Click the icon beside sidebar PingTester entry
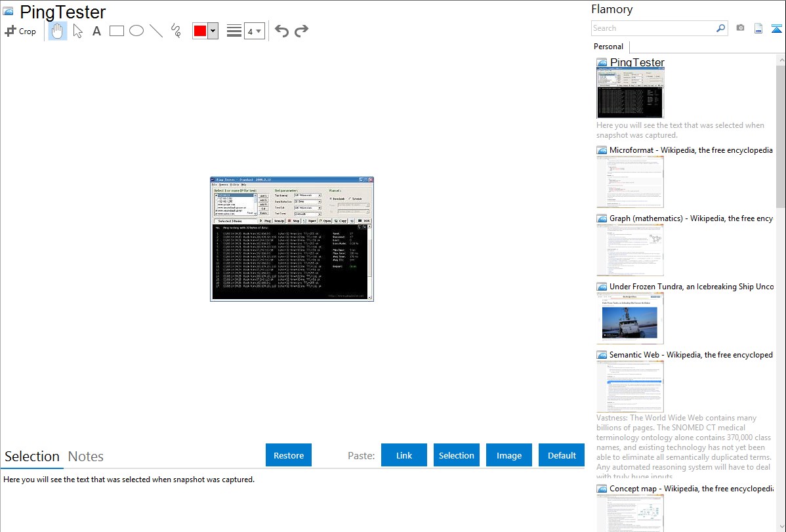Image resolution: width=786 pixels, height=532 pixels. pos(602,63)
